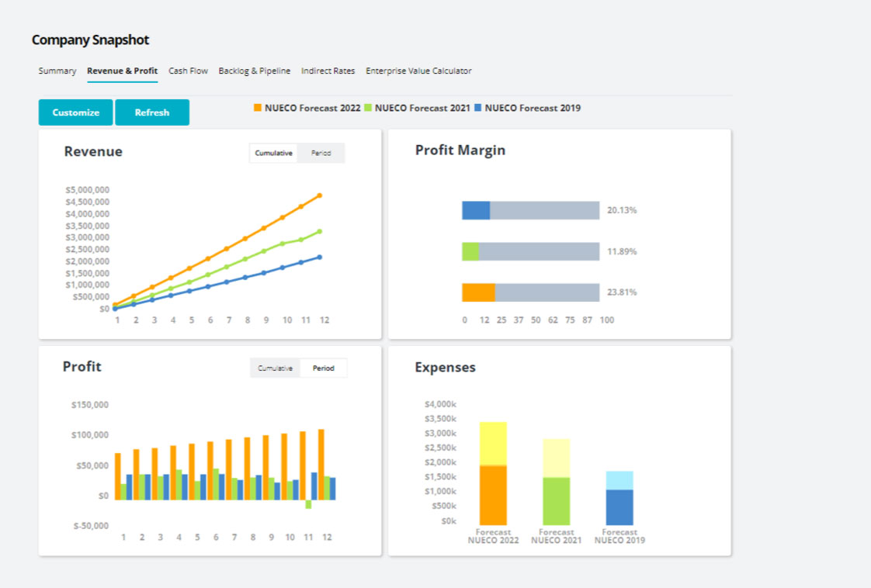The width and height of the screenshot is (871, 588).
Task: Switch to the Cash Flow tab
Action: pos(188,71)
